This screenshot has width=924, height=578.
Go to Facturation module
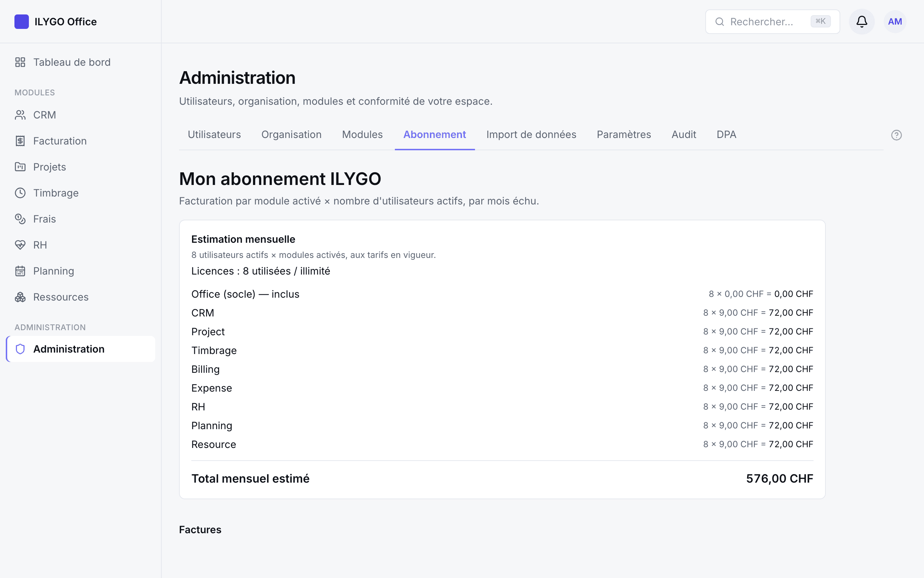(x=80, y=141)
